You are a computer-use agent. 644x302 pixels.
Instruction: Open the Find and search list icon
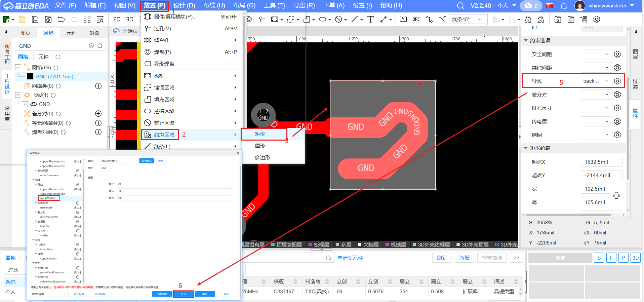100,20
